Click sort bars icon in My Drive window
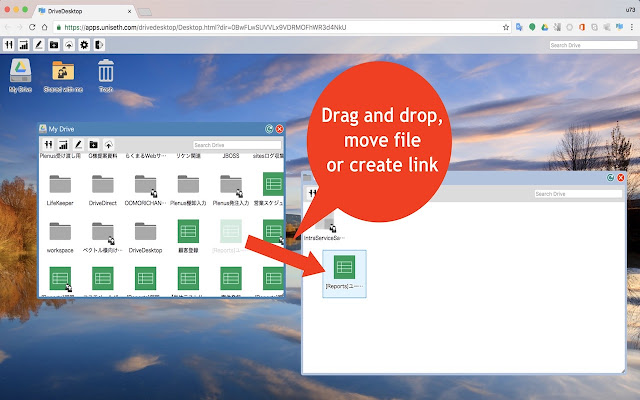The image size is (640, 400). click(x=63, y=144)
